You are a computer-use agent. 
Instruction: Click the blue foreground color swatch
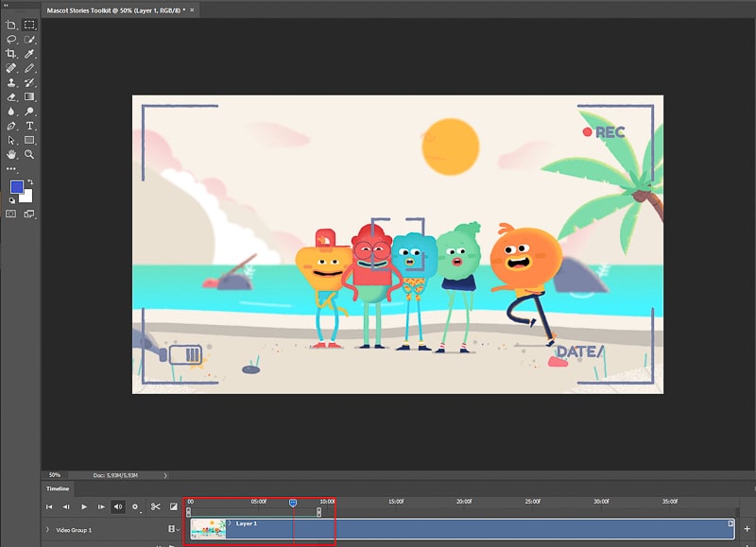16,189
